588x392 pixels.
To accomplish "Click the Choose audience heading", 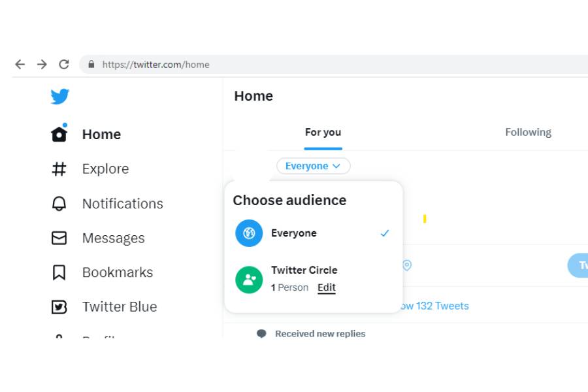I will [289, 201].
